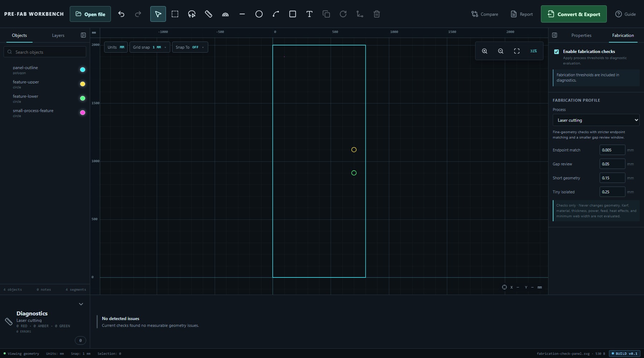Select the protractor angle tool
The width and height of the screenshot is (644, 358).
coord(225,14)
